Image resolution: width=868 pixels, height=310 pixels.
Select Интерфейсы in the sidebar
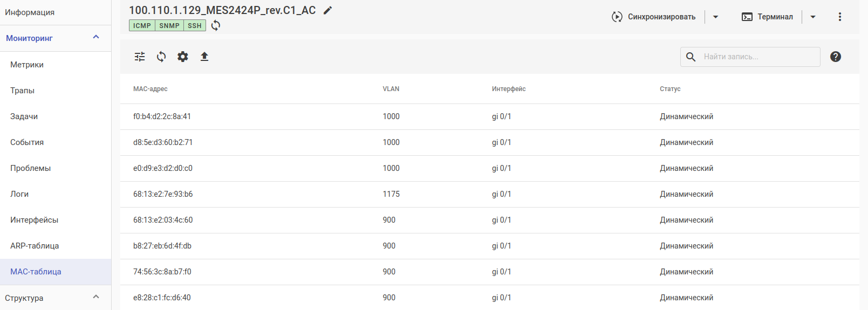click(x=34, y=220)
